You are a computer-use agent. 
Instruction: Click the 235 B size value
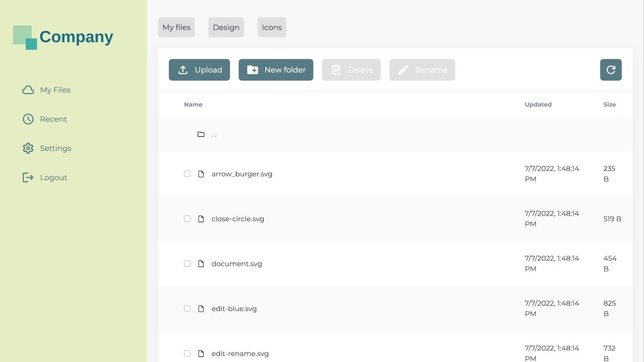click(x=609, y=174)
